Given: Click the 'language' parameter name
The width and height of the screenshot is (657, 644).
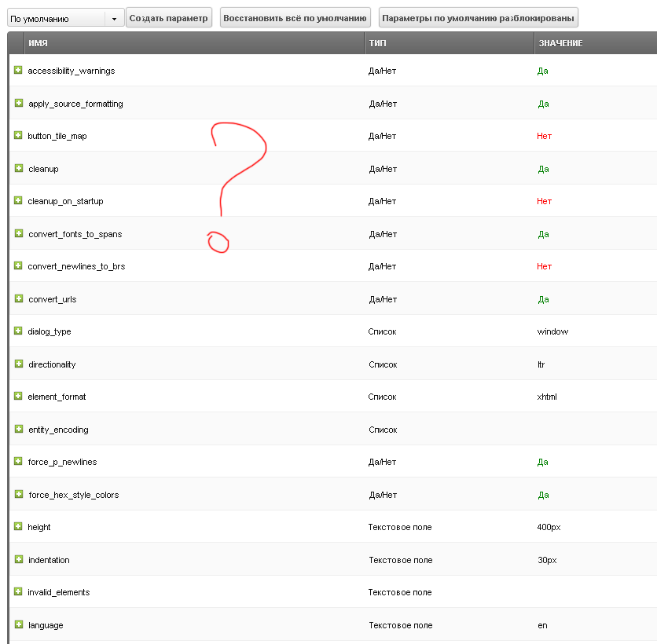Looking at the screenshot, I should point(46,626).
